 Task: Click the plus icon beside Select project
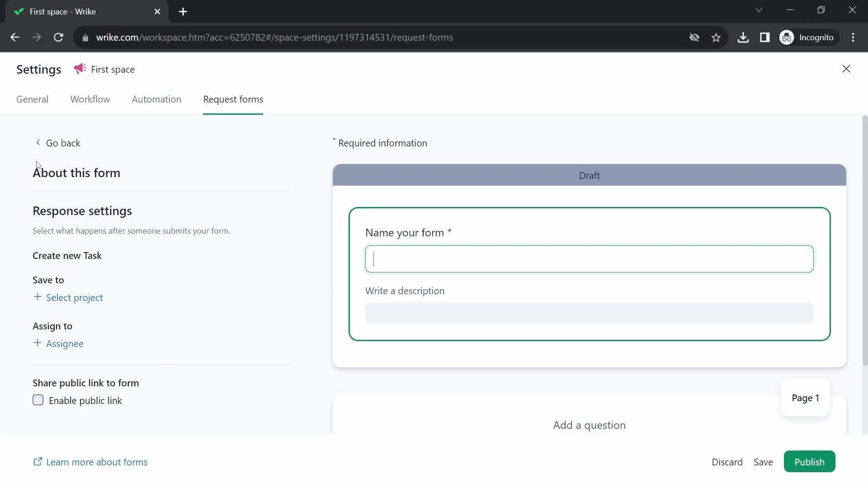pos(38,297)
